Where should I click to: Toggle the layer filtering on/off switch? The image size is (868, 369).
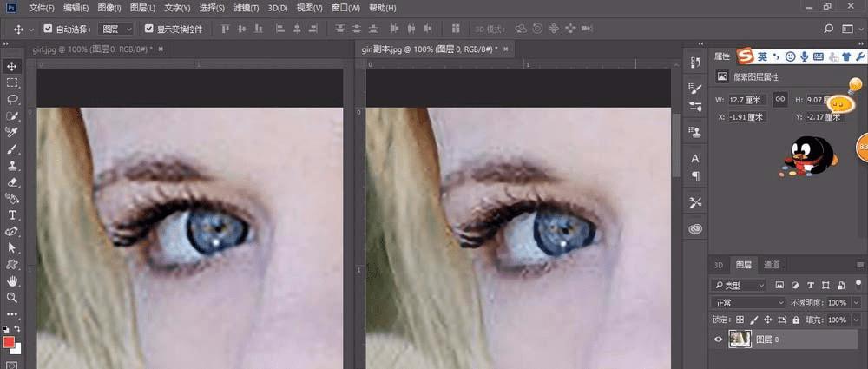[x=858, y=284]
